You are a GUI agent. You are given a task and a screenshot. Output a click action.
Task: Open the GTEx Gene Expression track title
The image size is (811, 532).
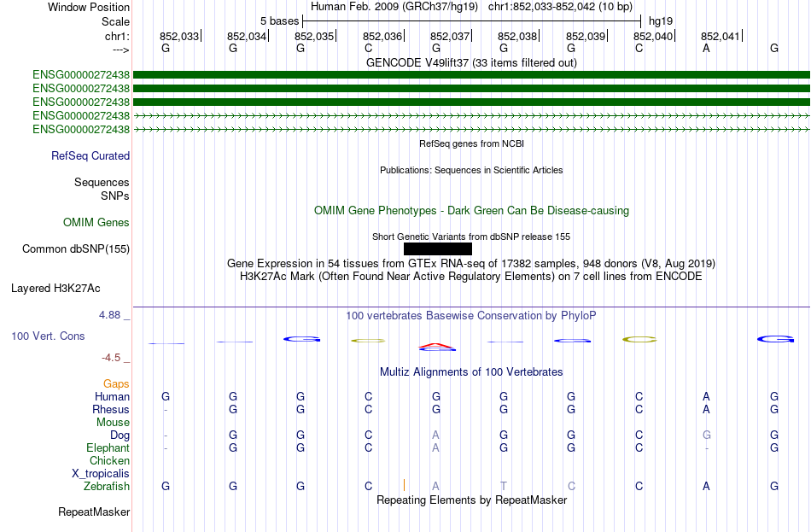(x=471, y=263)
